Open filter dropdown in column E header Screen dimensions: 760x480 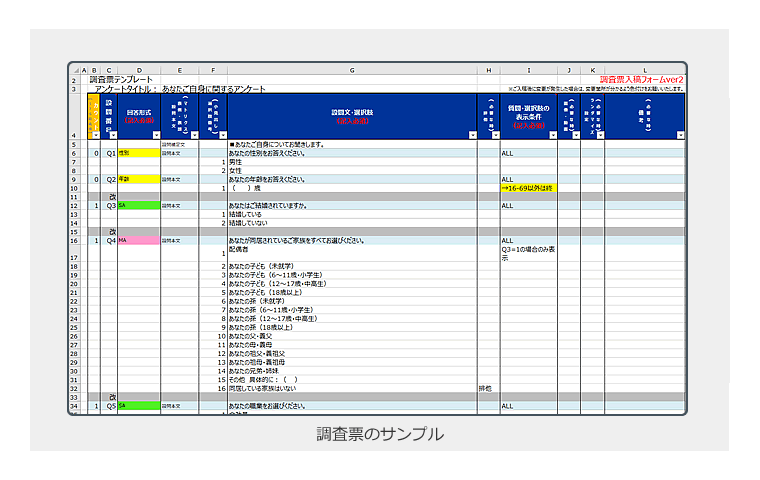[x=194, y=135]
